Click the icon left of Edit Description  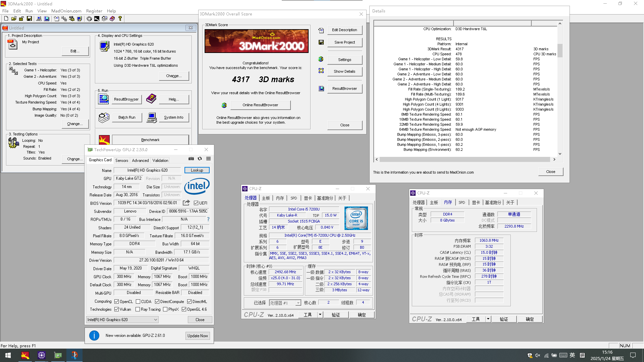[321, 31]
